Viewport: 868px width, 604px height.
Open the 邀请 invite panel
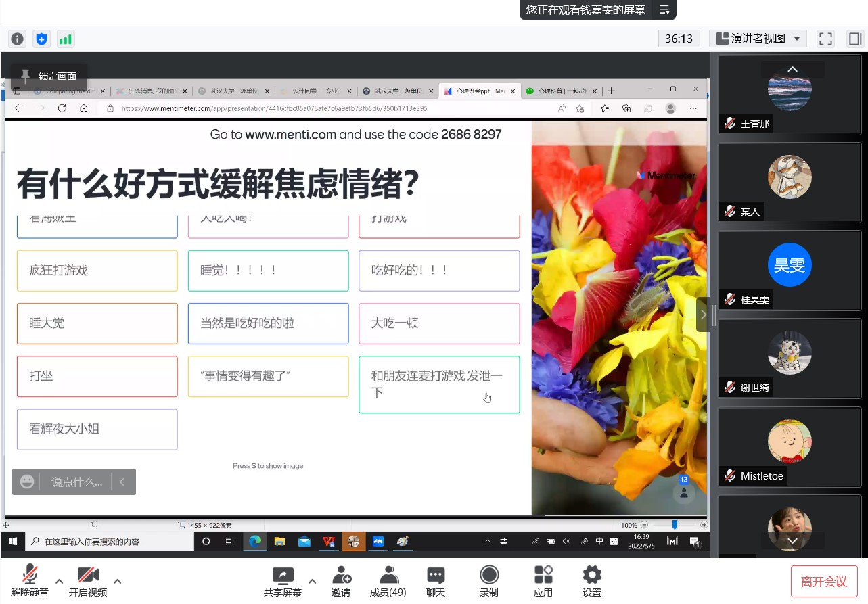[x=341, y=581]
